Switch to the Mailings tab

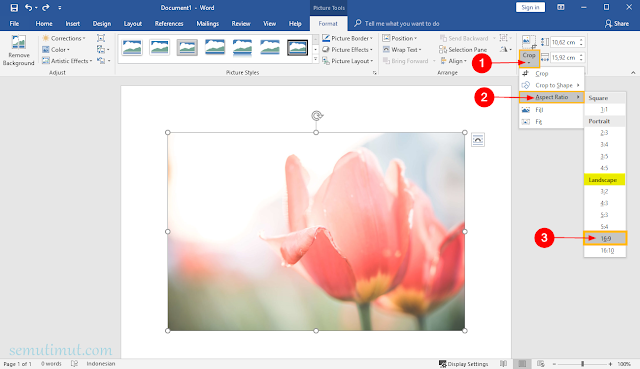coord(207,24)
